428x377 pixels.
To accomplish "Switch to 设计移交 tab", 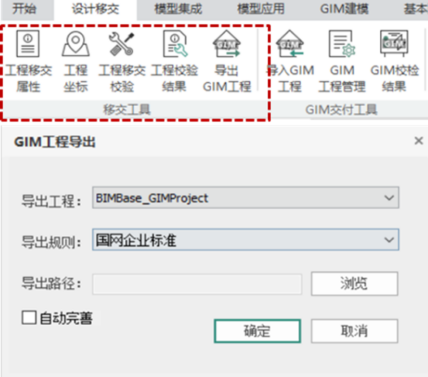I will pyautogui.click(x=95, y=9).
